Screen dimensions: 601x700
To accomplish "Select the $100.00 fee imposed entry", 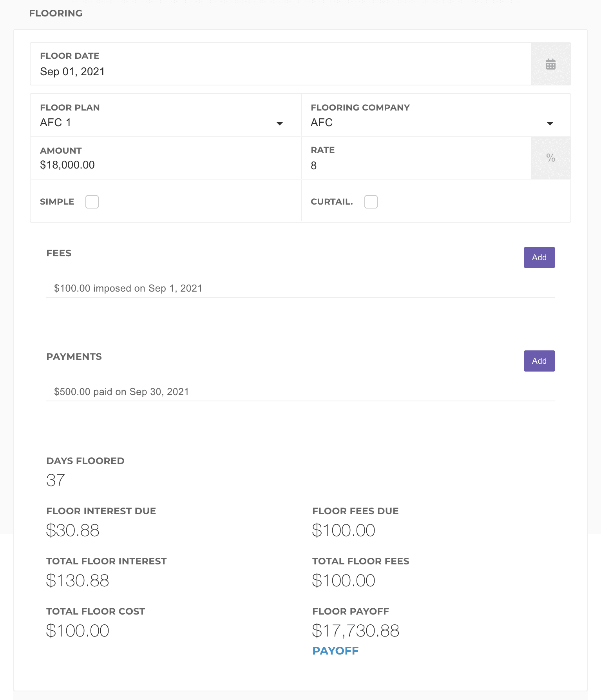I will click(x=128, y=288).
